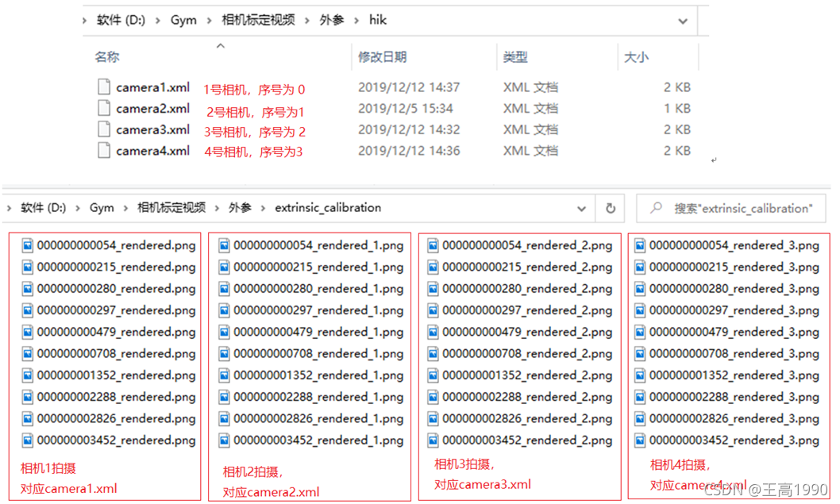
Task: Go to 软件 (D:) in hik breadcrumb
Action: (121, 21)
